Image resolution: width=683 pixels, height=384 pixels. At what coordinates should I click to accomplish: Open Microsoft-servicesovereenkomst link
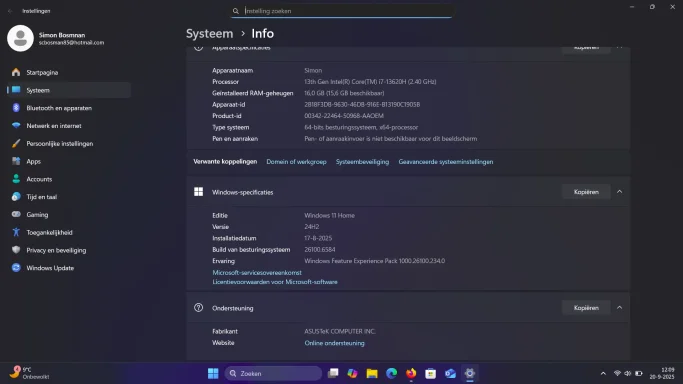pos(257,273)
